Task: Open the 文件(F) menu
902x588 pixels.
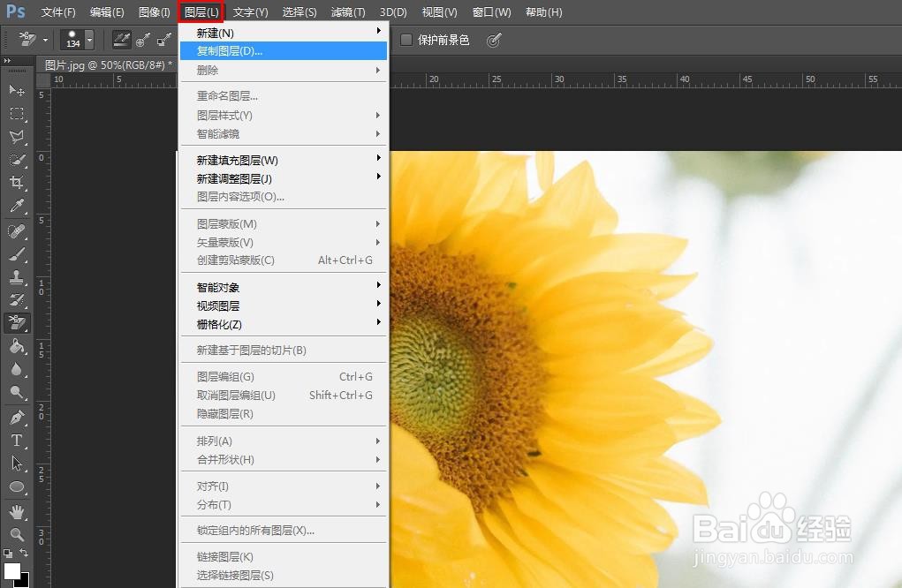Action: tap(58, 12)
